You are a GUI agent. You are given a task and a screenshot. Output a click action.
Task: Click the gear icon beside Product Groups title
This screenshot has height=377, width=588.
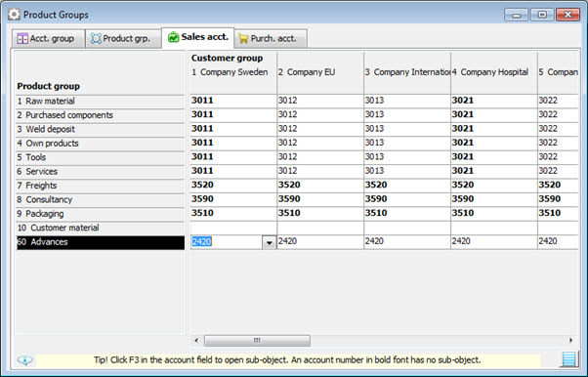15,15
